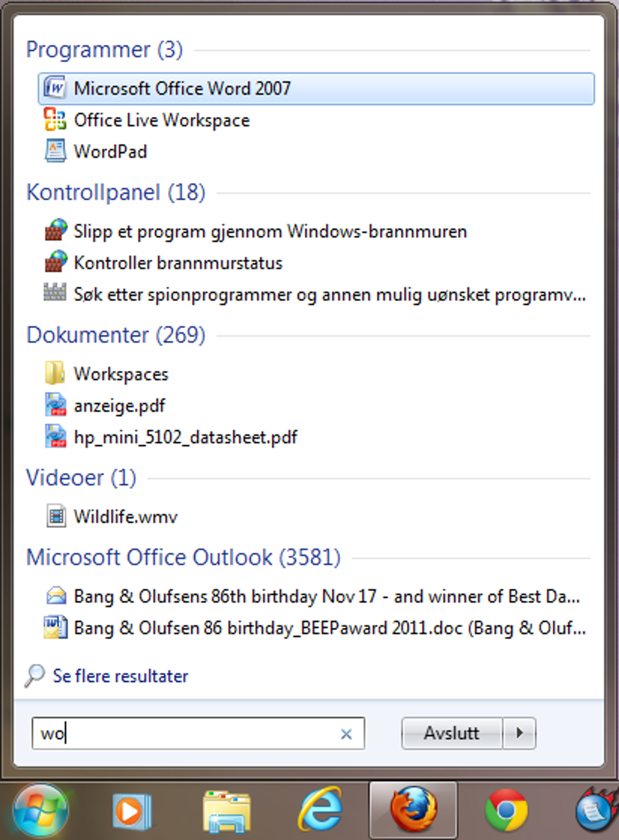Open the anzeige.pdf document text

tap(119, 406)
